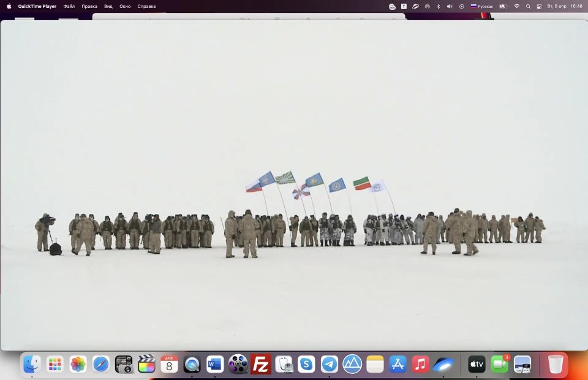This screenshot has width=588, height=380.
Task: Open the Preview app in the Dock
Action: coord(522,364)
